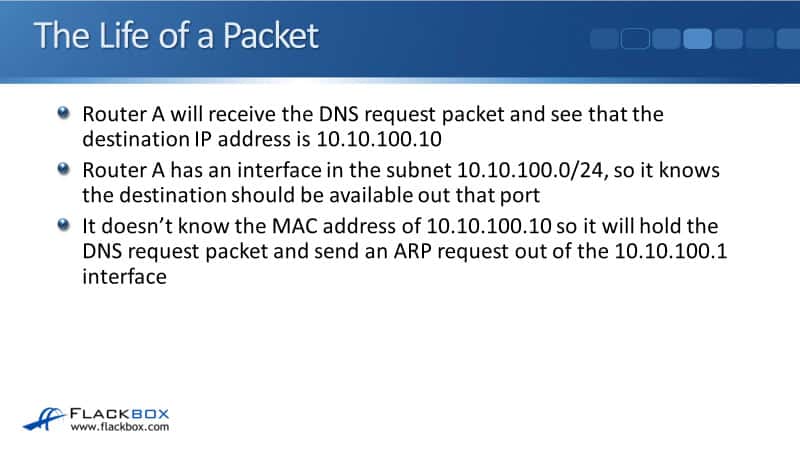Screen dimensions: 800x450
Task: Click the first bullet point sphere icon
Action: pos(64,113)
